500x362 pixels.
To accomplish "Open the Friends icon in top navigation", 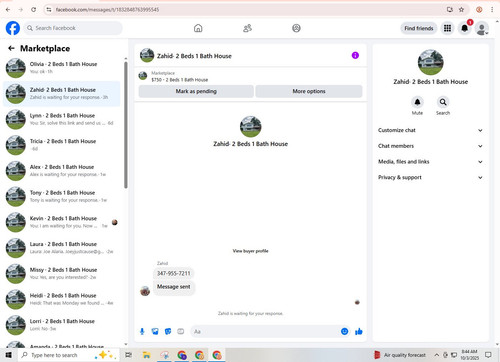I will pyautogui.click(x=247, y=28).
